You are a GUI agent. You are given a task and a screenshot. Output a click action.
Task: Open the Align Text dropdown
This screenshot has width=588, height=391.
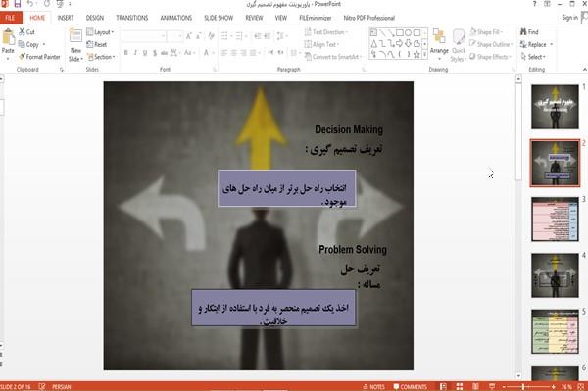(321, 44)
